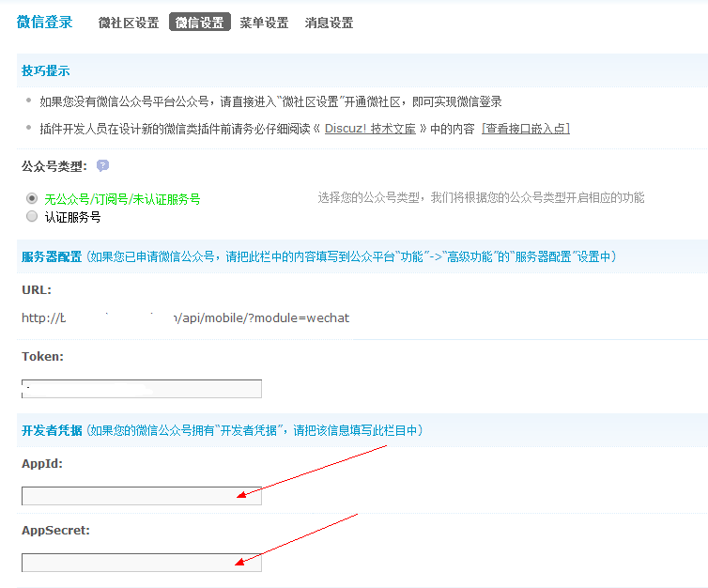Click the 公众号类型 label
Image resolution: width=708 pixels, height=588 pixels.
(x=54, y=166)
